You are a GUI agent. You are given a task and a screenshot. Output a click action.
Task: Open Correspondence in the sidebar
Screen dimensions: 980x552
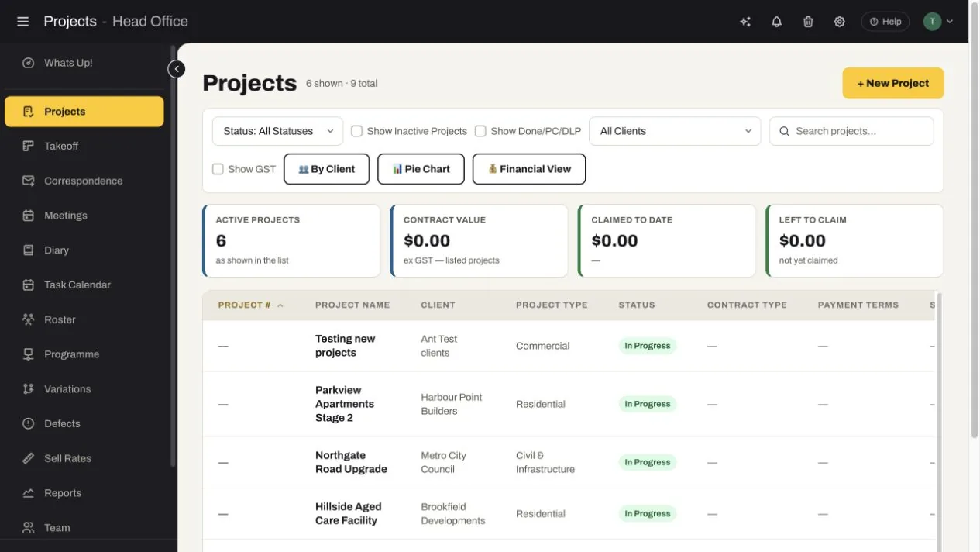(84, 181)
